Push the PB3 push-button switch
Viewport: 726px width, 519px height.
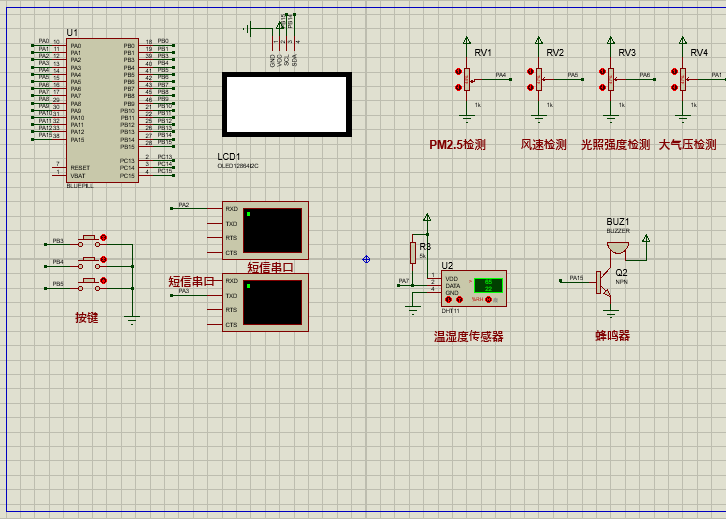click(89, 241)
